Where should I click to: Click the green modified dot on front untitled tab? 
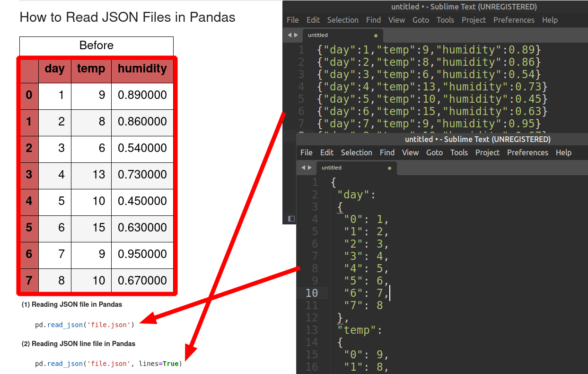(x=390, y=168)
